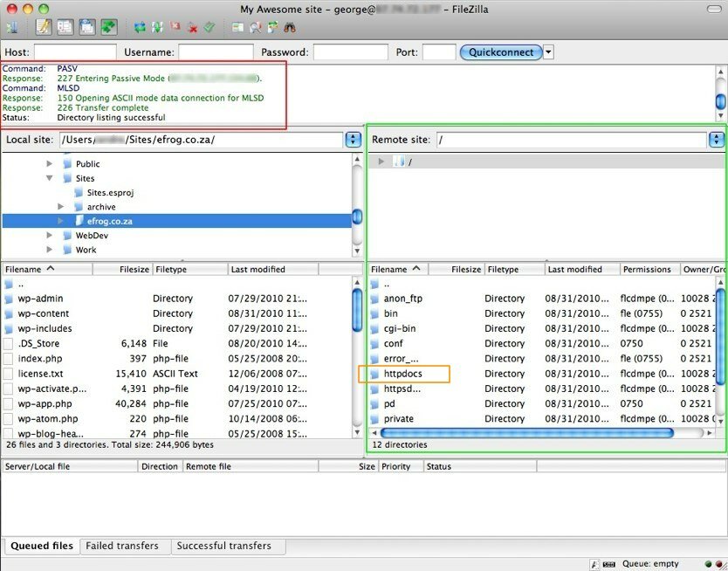Toggle the transfer queue display
Viewport: 728px width, 571px height.
click(x=109, y=28)
